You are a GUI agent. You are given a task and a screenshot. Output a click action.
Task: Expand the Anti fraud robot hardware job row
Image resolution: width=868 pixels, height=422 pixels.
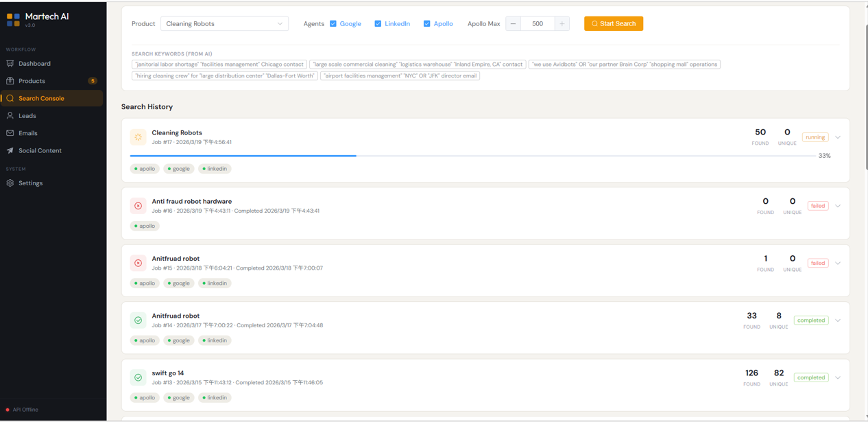click(x=838, y=206)
